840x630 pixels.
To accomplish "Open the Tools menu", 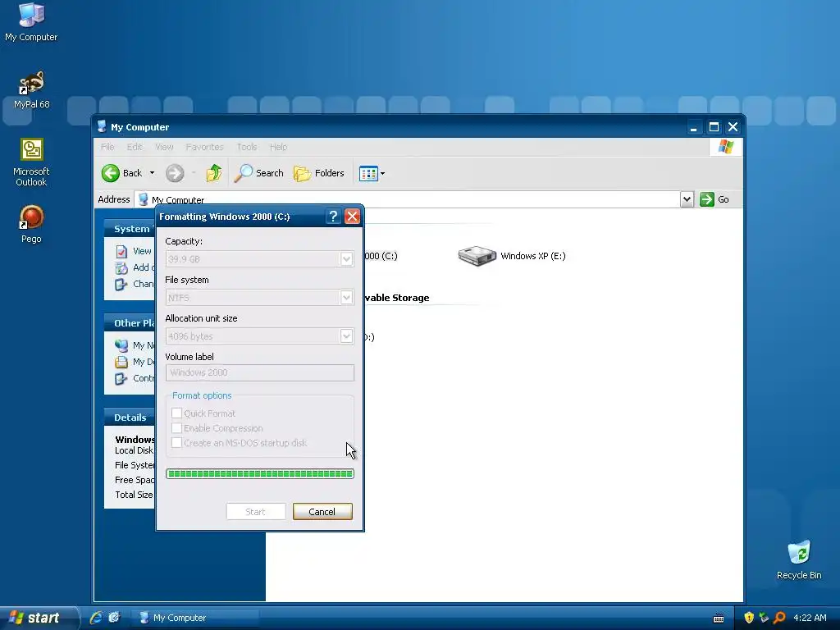I will (247, 147).
